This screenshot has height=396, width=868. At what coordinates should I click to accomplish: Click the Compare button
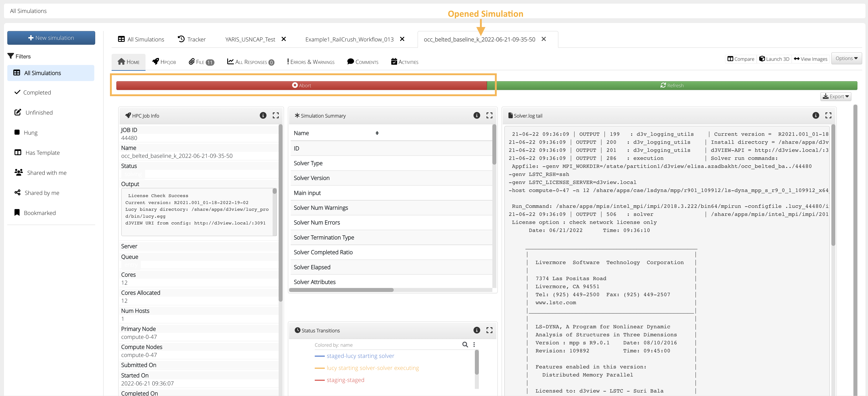(741, 59)
